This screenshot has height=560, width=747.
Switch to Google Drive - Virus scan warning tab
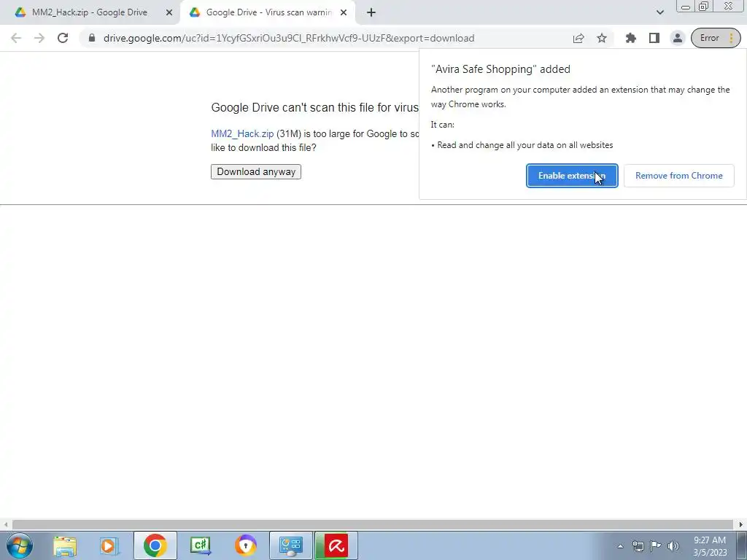(268, 12)
